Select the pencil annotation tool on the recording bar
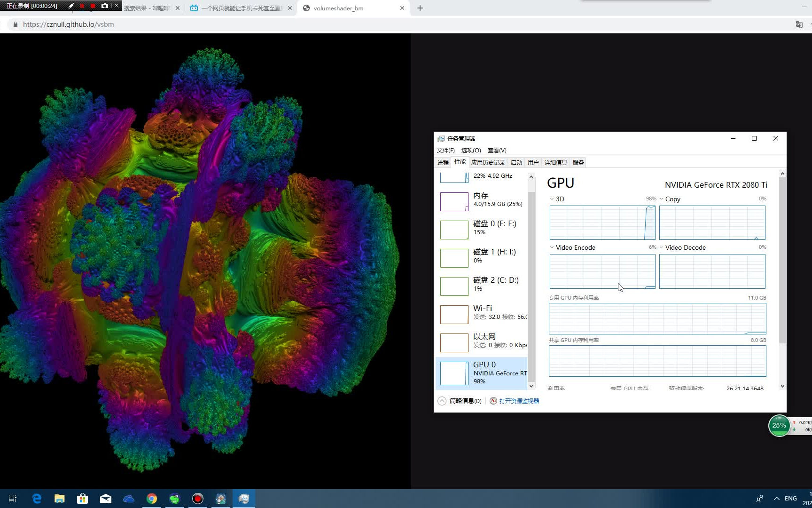This screenshot has height=508, width=812. coord(71,6)
